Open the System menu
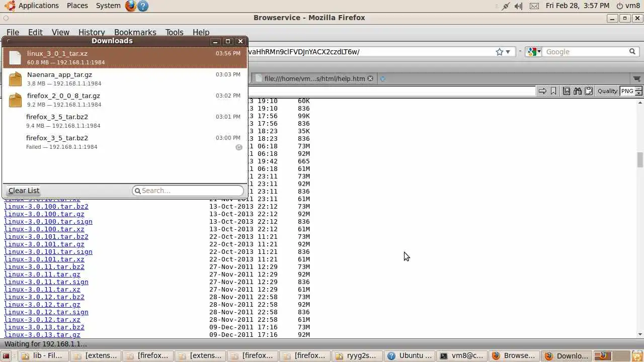This screenshot has height=362, width=644. click(108, 6)
